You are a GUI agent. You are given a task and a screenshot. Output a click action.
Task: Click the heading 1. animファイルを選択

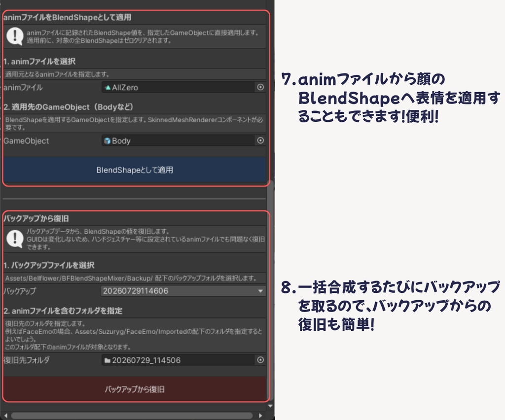[x=39, y=61]
